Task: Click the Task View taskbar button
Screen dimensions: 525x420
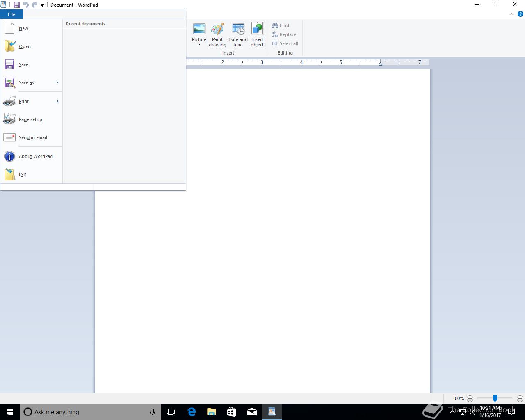Action: point(171,412)
